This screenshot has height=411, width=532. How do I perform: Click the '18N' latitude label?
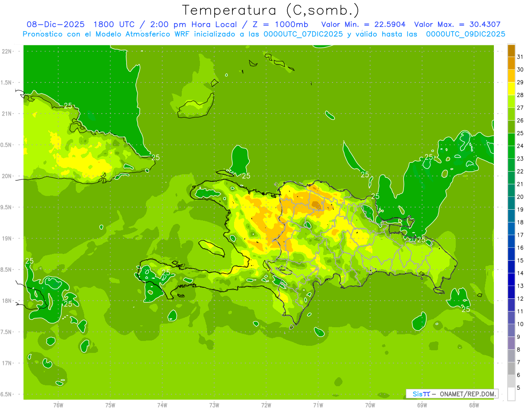7,301
